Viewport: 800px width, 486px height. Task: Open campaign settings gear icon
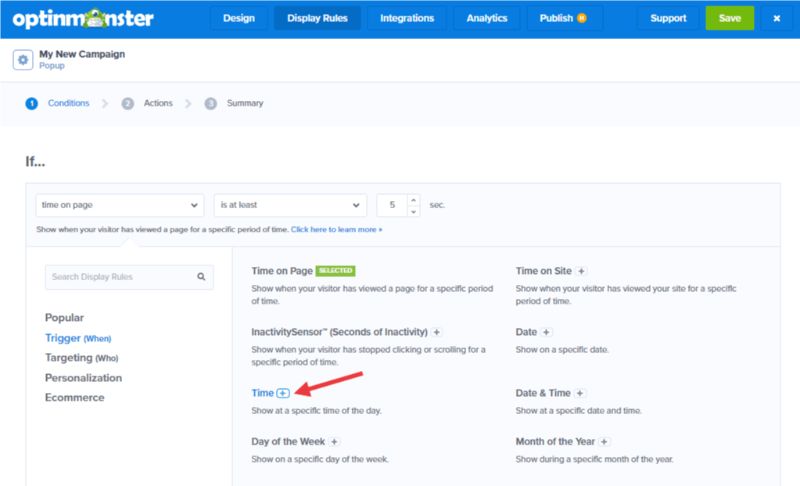[x=23, y=60]
